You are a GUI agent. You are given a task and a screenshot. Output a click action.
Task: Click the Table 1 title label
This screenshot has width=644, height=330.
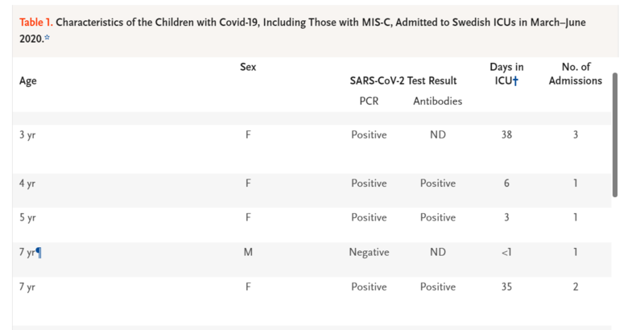pos(36,23)
